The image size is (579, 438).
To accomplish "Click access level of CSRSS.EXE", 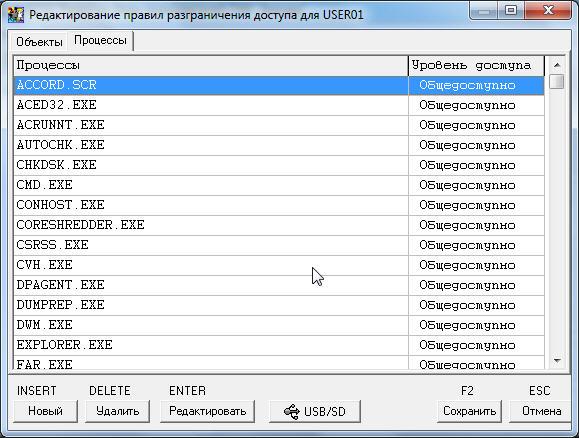I will pos(476,245).
